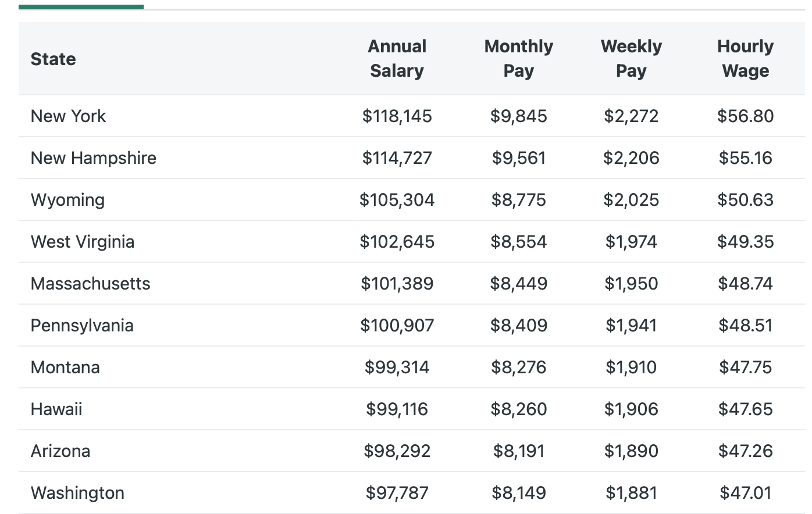Click the green active tab indicator bar
The height and width of the screenshot is (514, 812).
click(x=81, y=7)
